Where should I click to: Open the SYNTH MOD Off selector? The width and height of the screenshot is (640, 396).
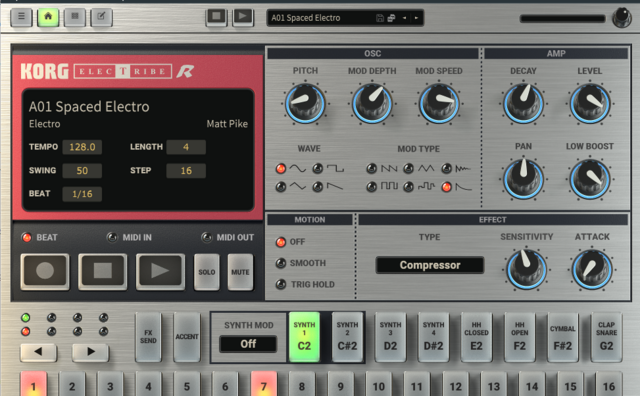coord(248,344)
